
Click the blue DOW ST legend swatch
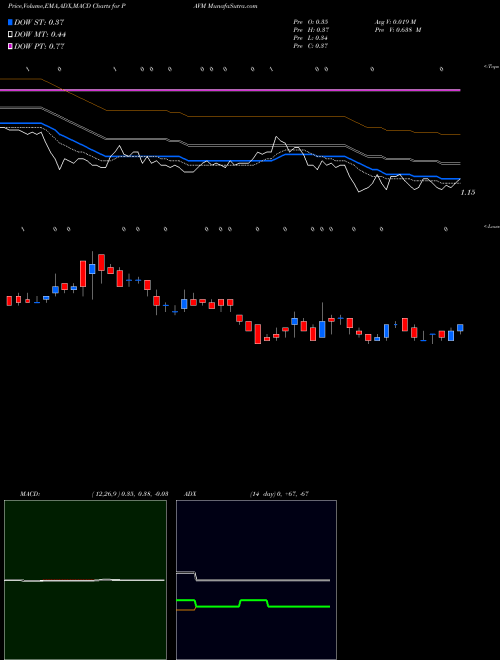pos(10,22)
